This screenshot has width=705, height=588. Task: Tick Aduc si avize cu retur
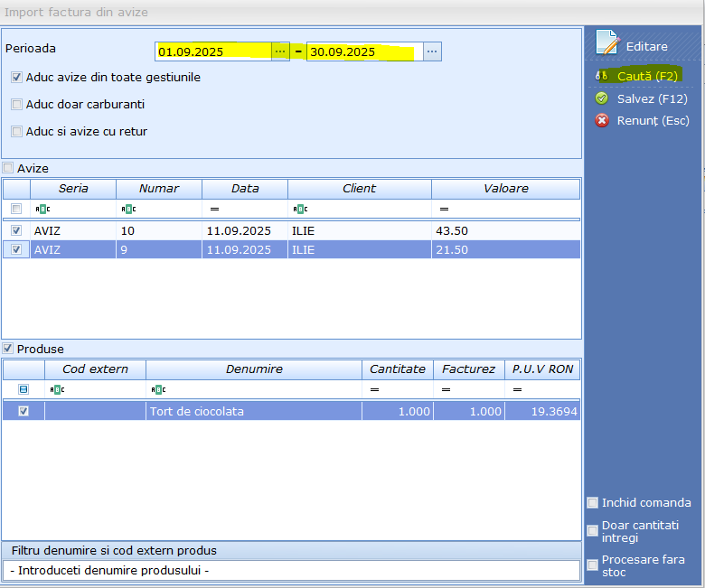(x=17, y=132)
